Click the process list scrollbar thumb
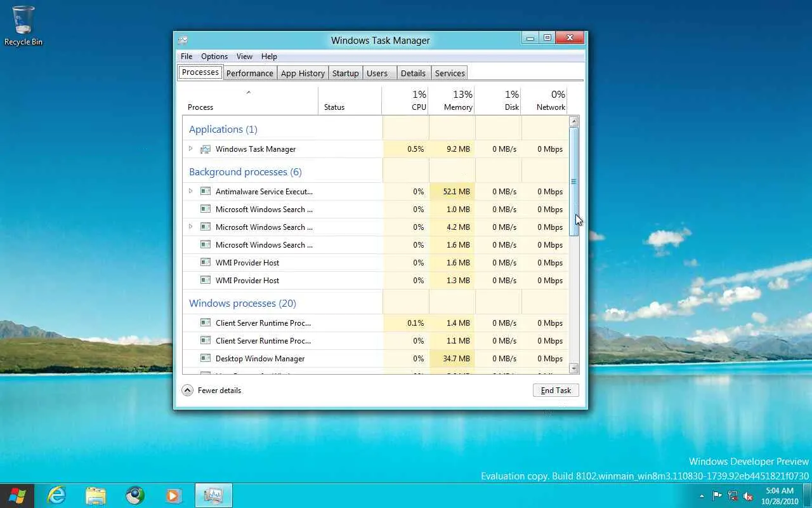812x508 pixels. (x=574, y=182)
